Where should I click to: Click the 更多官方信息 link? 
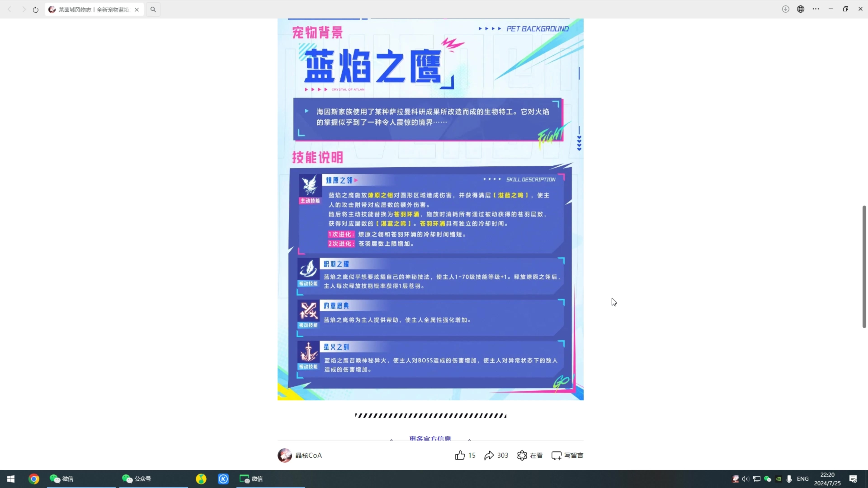tap(430, 438)
